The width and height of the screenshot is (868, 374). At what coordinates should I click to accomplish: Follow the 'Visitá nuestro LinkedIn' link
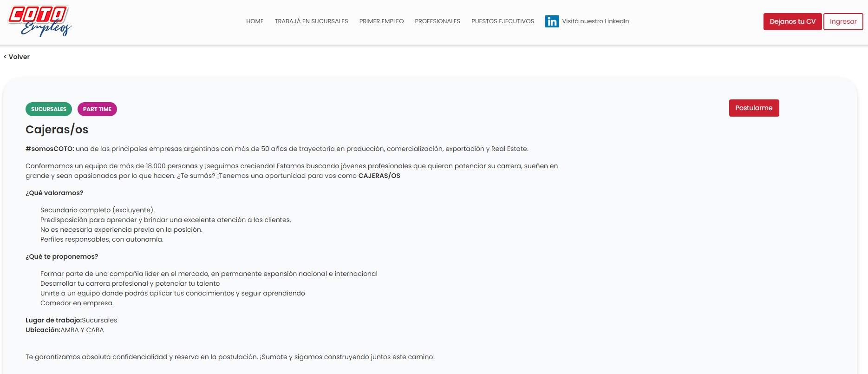click(595, 21)
